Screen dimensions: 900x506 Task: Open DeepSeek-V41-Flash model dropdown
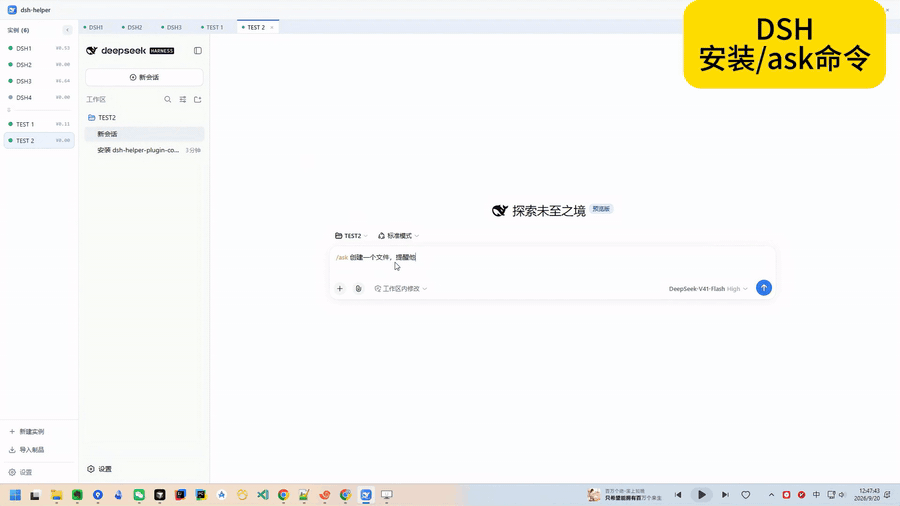[708, 289]
